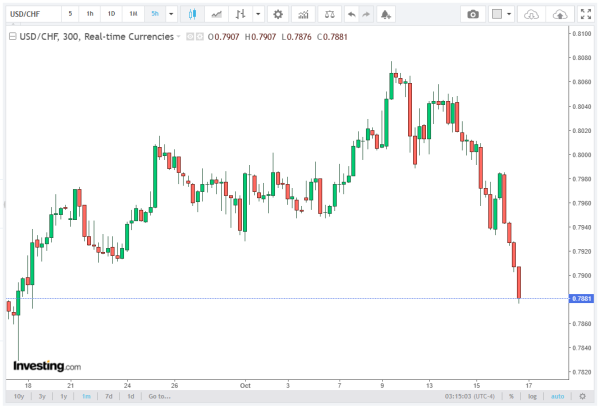Click the USD/CHF symbol search field

(31, 14)
